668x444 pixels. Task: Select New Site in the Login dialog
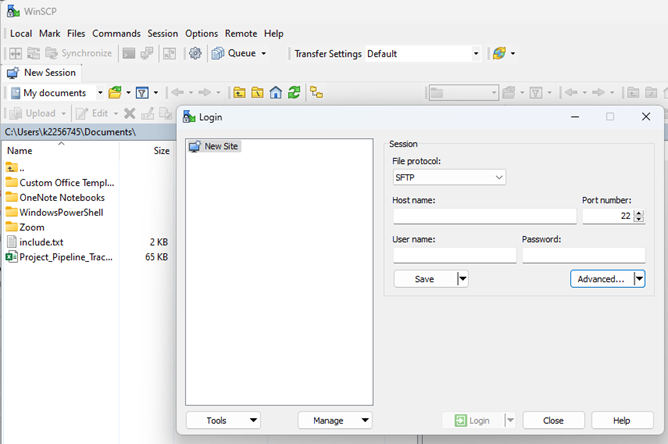214,146
